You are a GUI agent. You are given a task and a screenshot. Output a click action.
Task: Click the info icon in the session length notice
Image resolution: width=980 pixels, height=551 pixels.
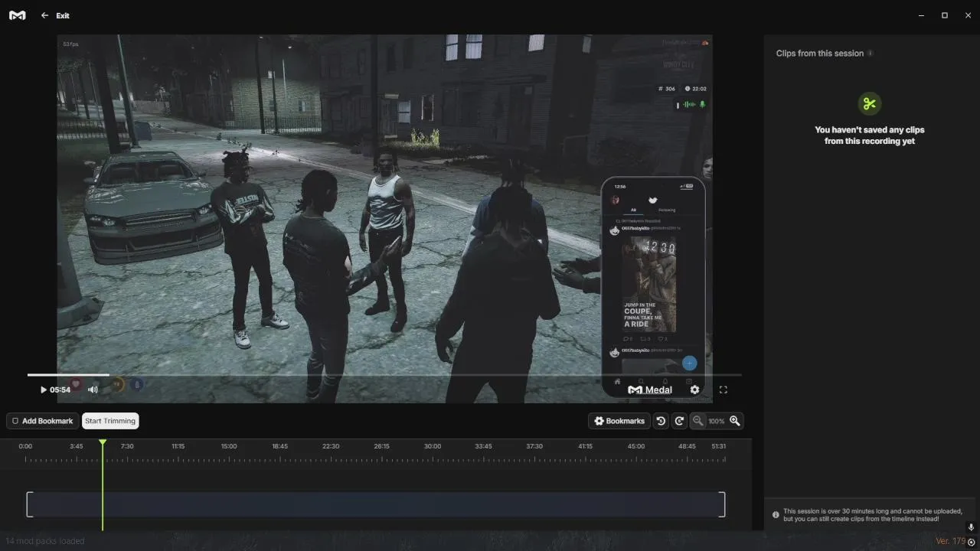click(x=776, y=514)
